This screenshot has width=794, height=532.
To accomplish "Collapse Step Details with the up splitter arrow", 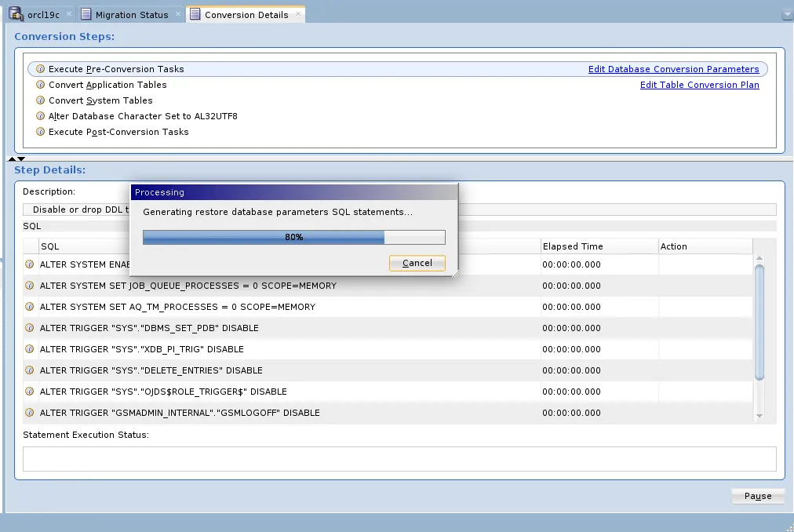I will 13,158.
